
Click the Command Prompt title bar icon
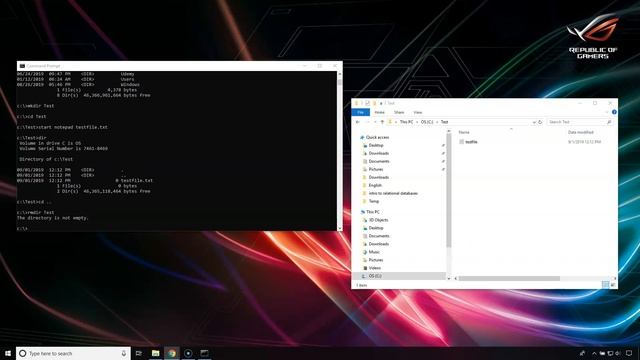[22, 66]
